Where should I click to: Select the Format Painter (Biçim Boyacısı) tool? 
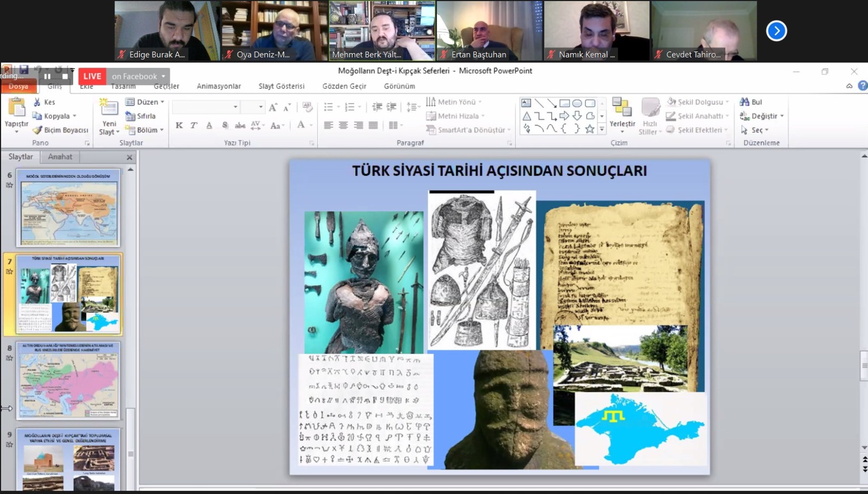pyautogui.click(x=37, y=130)
